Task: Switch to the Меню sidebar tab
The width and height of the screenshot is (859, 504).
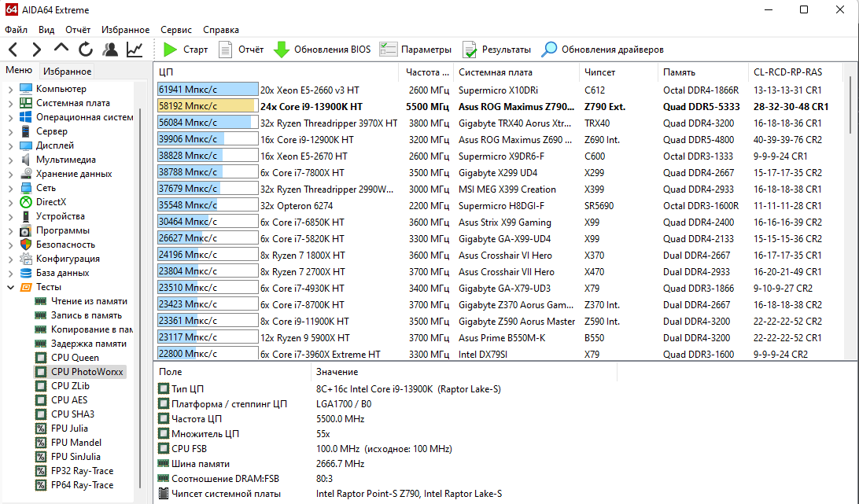Action: pyautogui.click(x=19, y=70)
